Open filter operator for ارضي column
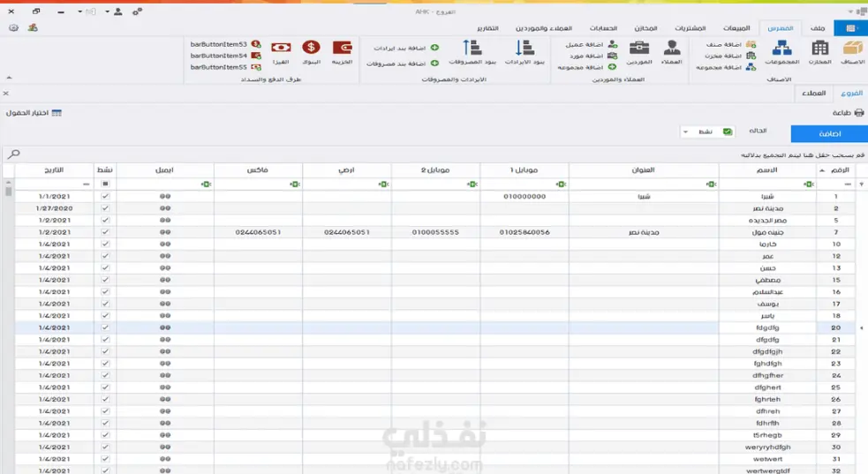Image resolution: width=868 pixels, height=474 pixels. click(x=383, y=184)
